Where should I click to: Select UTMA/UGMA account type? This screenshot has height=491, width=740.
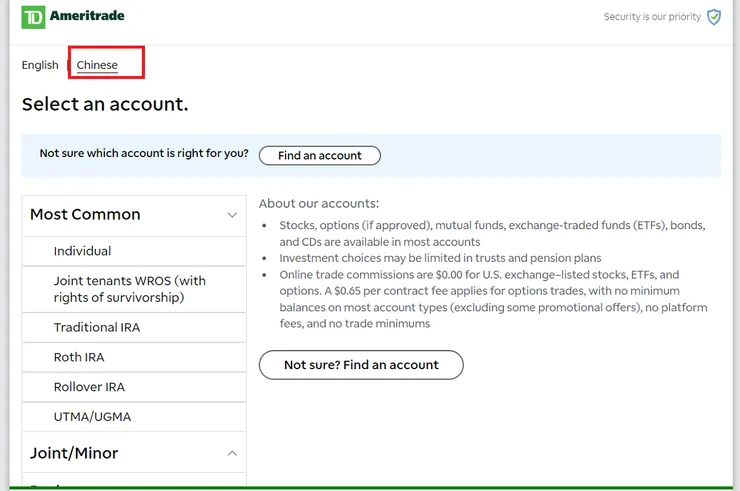pos(92,417)
